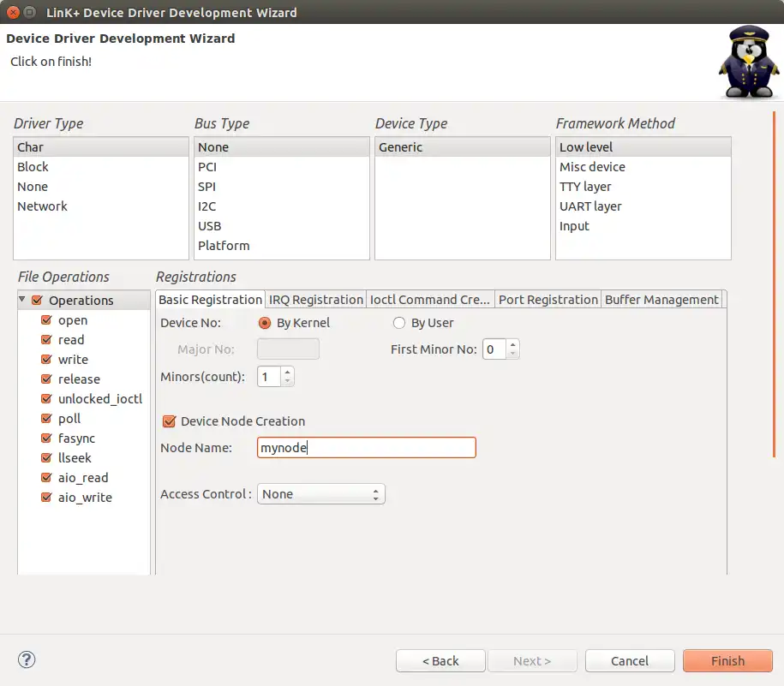Click the Cancel button
This screenshot has width=784, height=686.
pyautogui.click(x=630, y=660)
